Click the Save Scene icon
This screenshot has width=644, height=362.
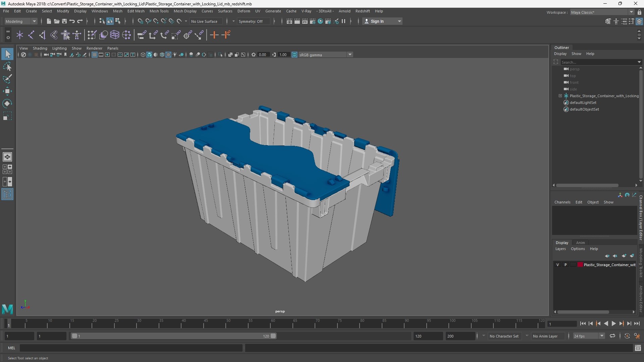[x=64, y=21]
